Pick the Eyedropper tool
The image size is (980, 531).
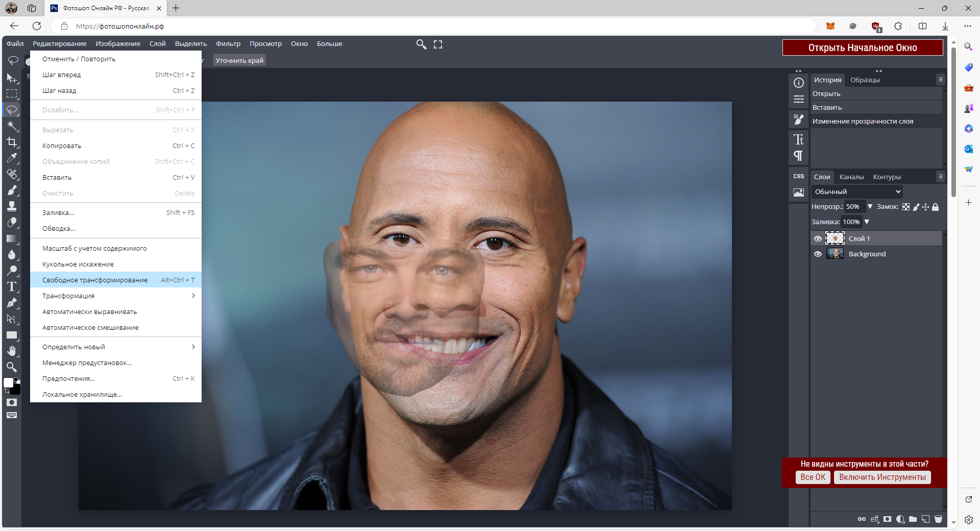pos(12,158)
